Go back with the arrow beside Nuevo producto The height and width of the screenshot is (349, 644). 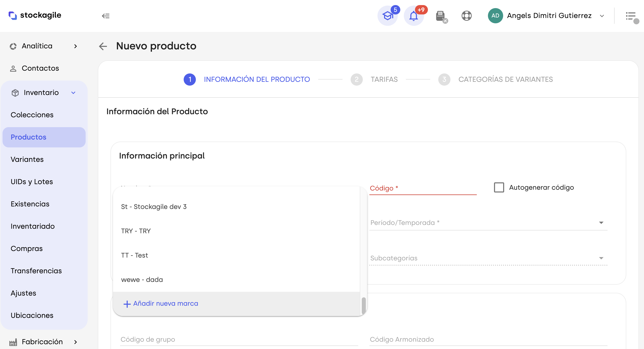tap(103, 46)
